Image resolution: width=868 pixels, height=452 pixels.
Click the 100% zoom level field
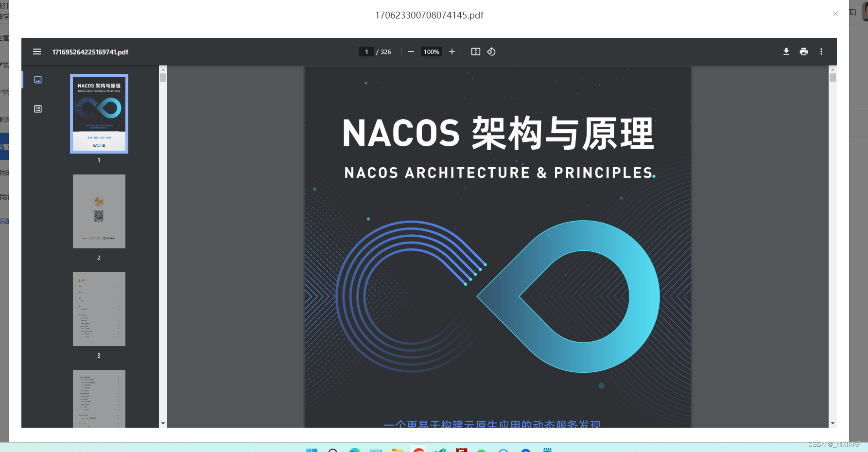tap(432, 52)
